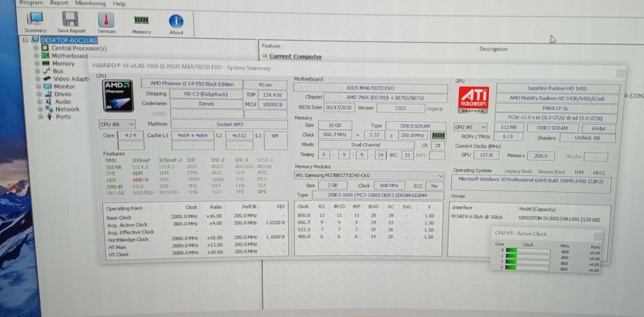Viewport: 644px width, 317px height.
Task: Click the Motherboard board icon in tree
Action: [45, 55]
